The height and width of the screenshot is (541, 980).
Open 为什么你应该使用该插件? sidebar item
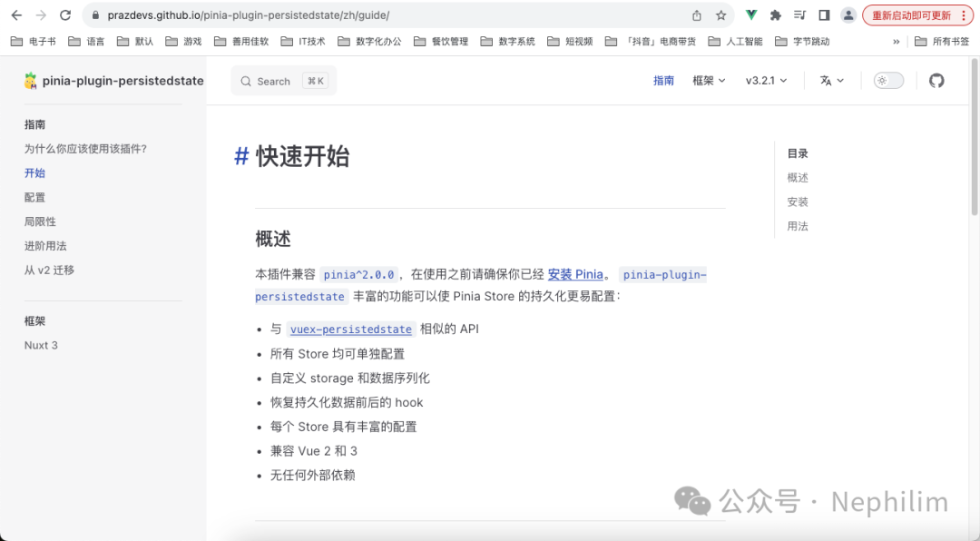[85, 149]
